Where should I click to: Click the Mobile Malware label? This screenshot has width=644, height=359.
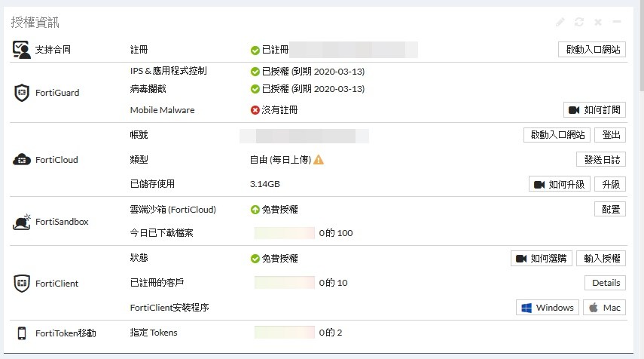click(x=162, y=110)
